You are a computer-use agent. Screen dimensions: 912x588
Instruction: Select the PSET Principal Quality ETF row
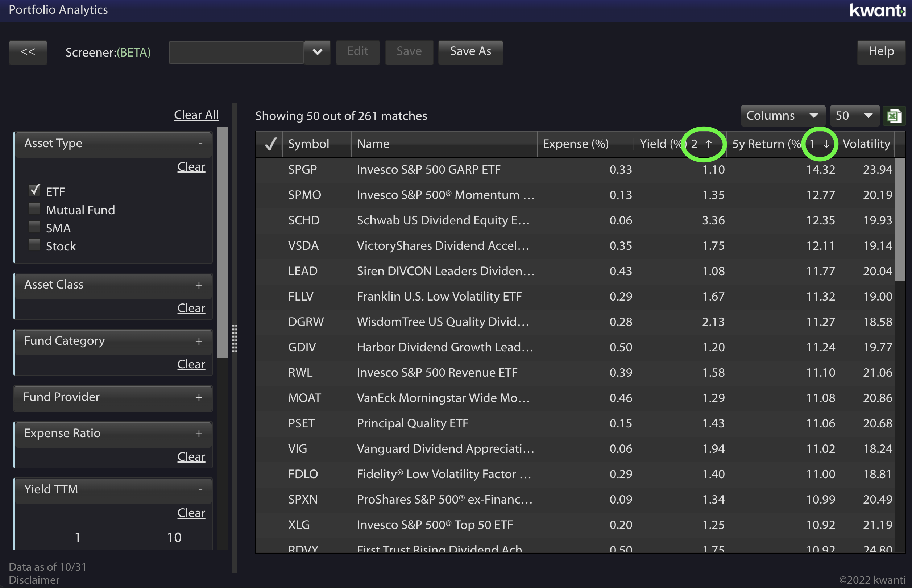(575, 423)
